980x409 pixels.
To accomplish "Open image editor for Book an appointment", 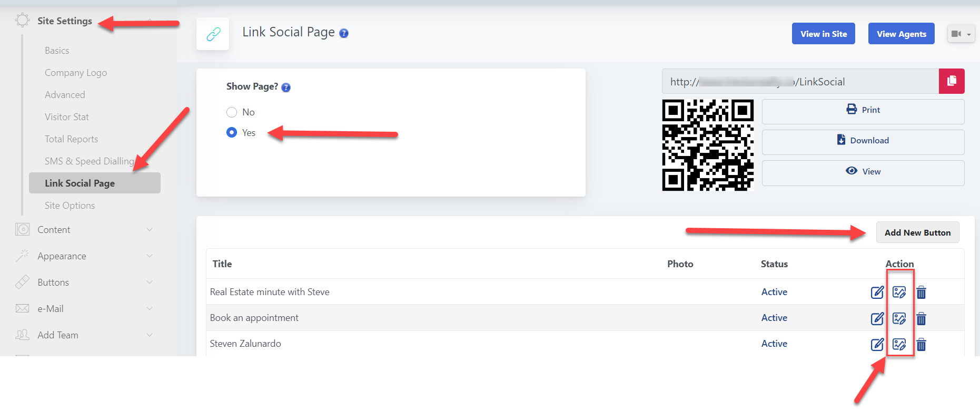I will coord(899,318).
